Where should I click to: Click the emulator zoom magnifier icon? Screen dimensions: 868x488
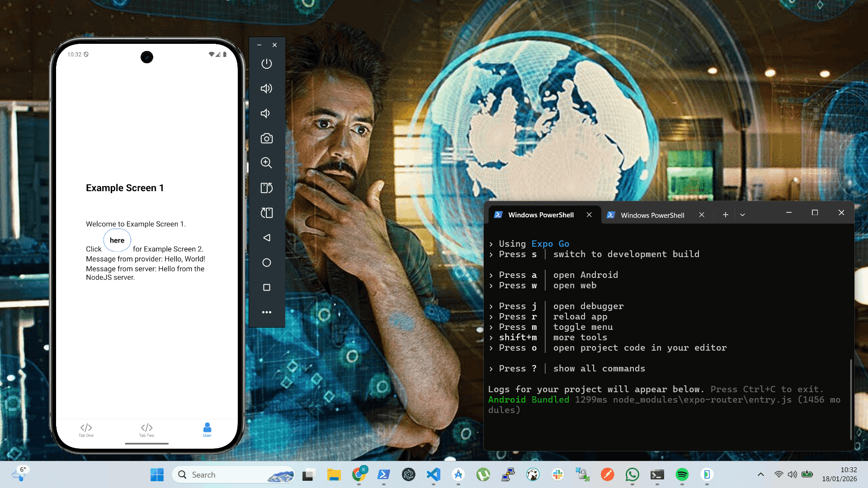(x=266, y=163)
